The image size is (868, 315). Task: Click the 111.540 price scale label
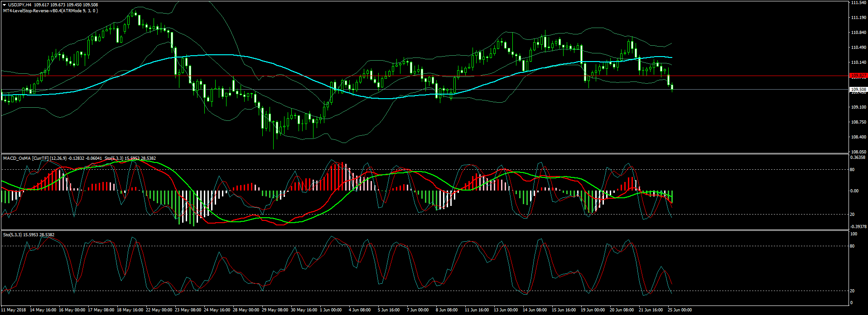coord(858,3)
